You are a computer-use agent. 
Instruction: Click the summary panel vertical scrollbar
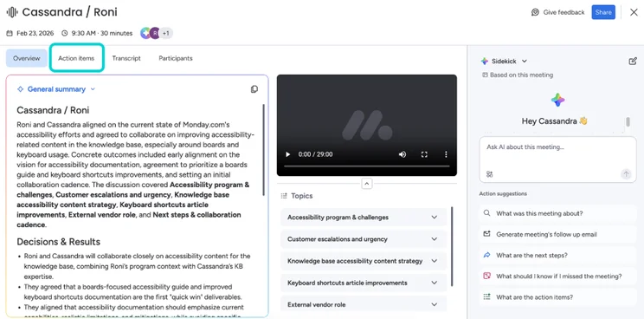[x=263, y=150]
